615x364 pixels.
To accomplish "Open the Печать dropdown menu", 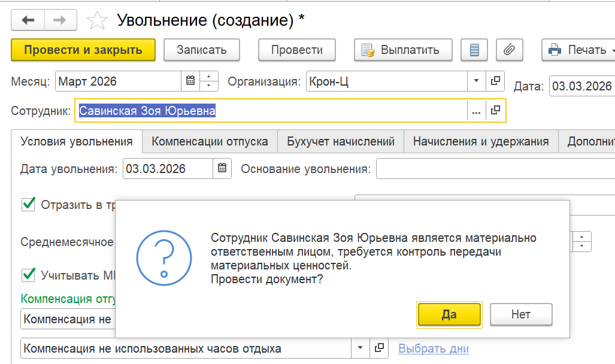I will [x=577, y=50].
